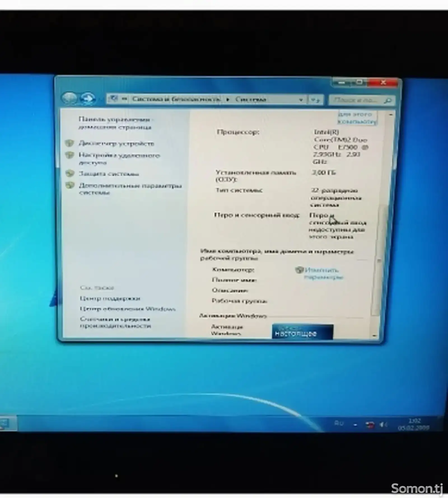Click the network tray icon

370,425
